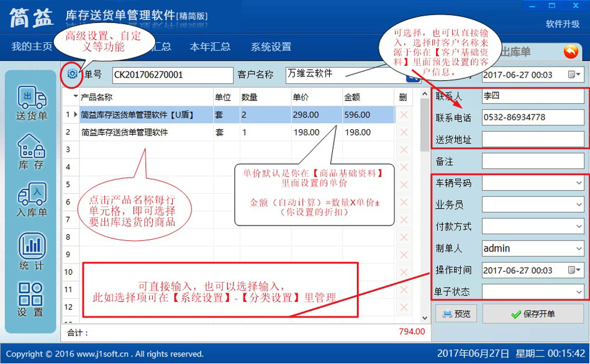Click the 保存开单 save button

point(533,314)
